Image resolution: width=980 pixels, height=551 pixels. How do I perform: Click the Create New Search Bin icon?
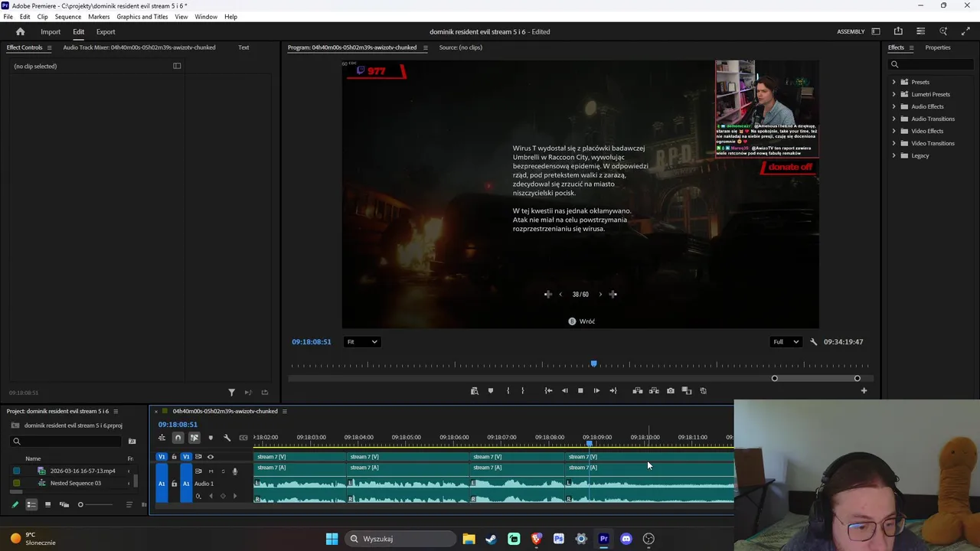[132, 441]
